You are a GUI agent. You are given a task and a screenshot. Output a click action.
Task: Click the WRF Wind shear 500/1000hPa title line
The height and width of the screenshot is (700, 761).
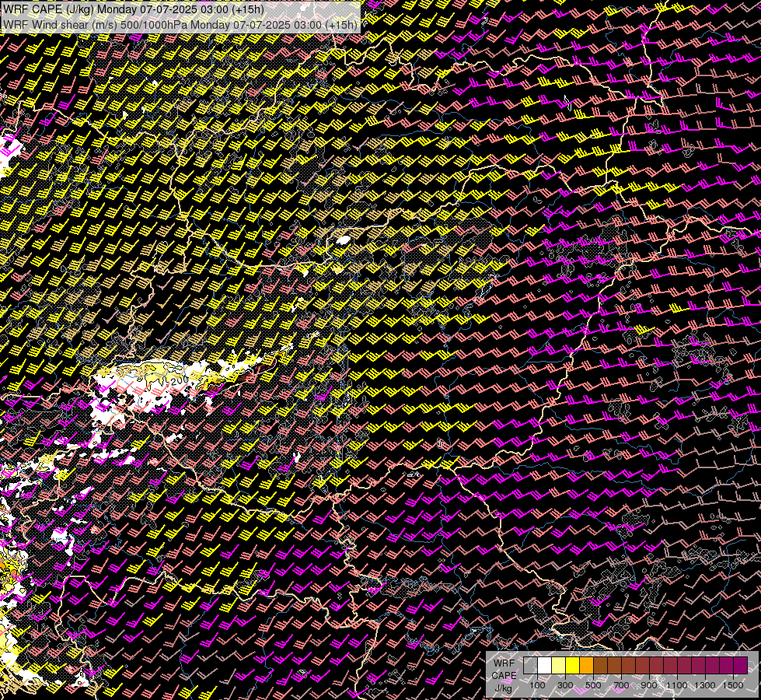coord(180,24)
